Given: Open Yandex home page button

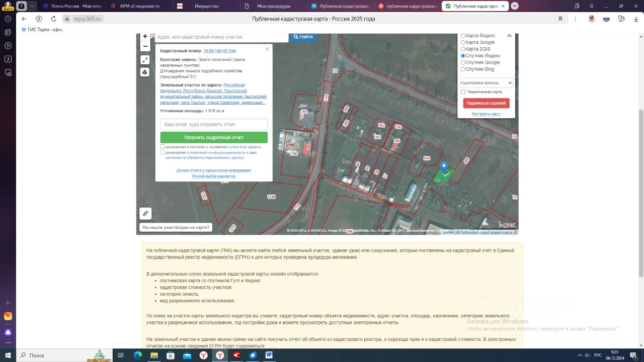Looking at the screenshot, I should (x=39, y=19).
